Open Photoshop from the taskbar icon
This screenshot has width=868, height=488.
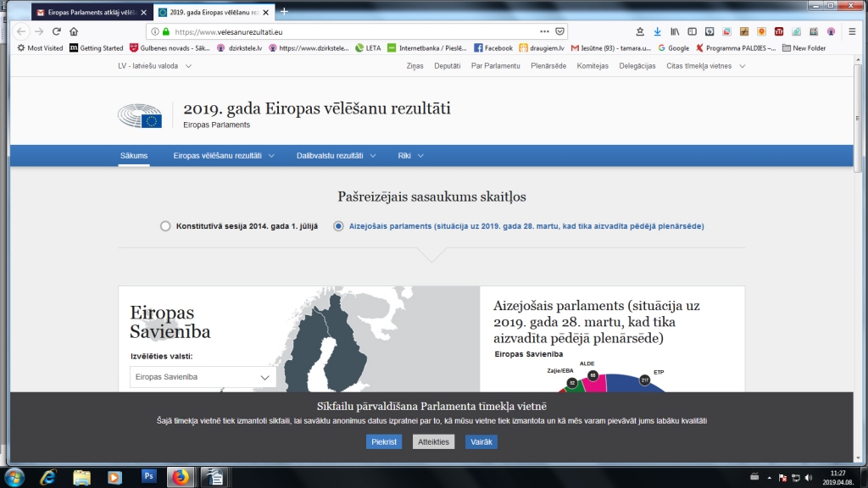[x=149, y=475]
